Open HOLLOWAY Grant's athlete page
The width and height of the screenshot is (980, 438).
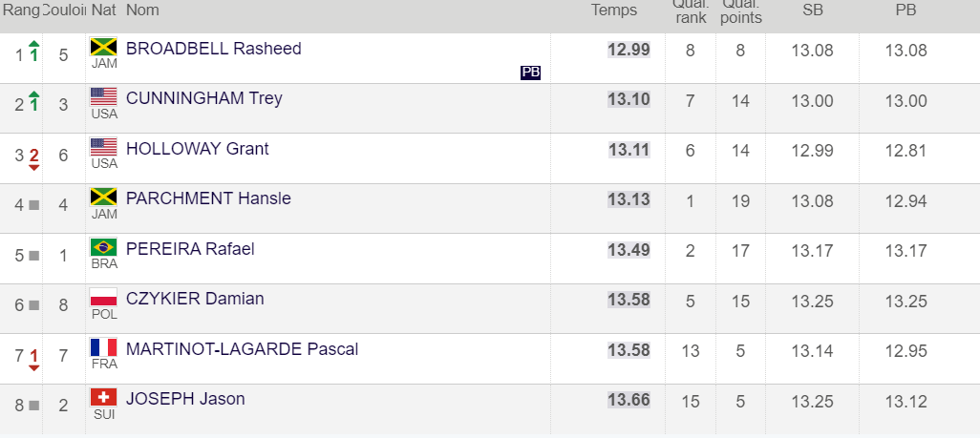197,149
